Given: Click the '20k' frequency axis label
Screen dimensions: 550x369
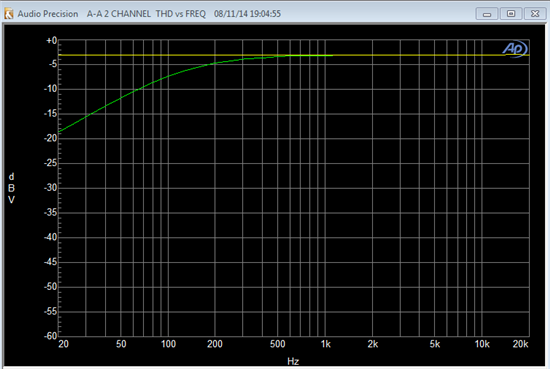Looking at the screenshot, I should (521, 344).
